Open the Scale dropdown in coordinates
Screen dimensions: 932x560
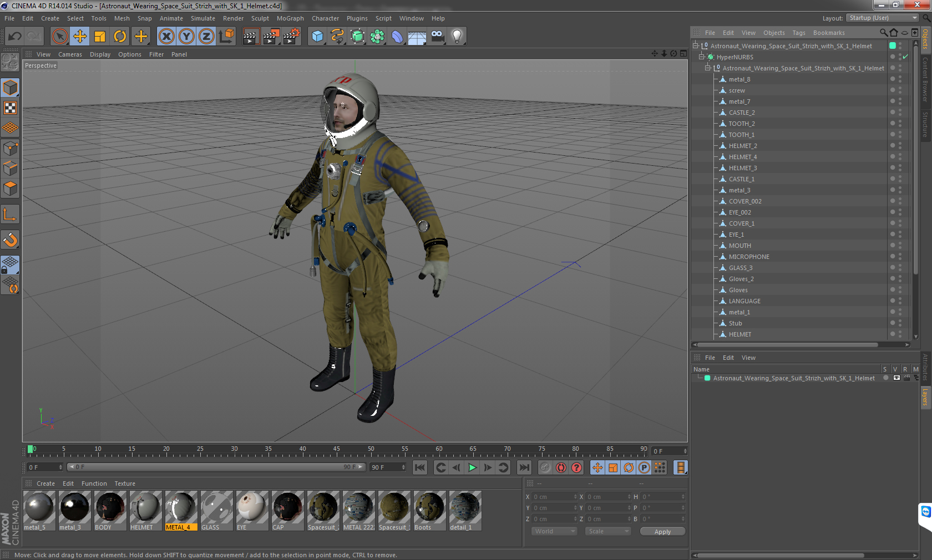608,531
